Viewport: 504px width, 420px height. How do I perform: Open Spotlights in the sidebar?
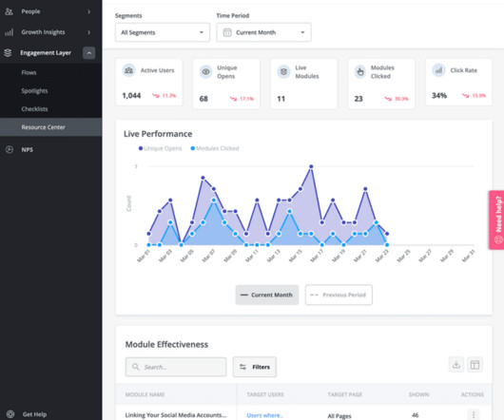tap(34, 91)
